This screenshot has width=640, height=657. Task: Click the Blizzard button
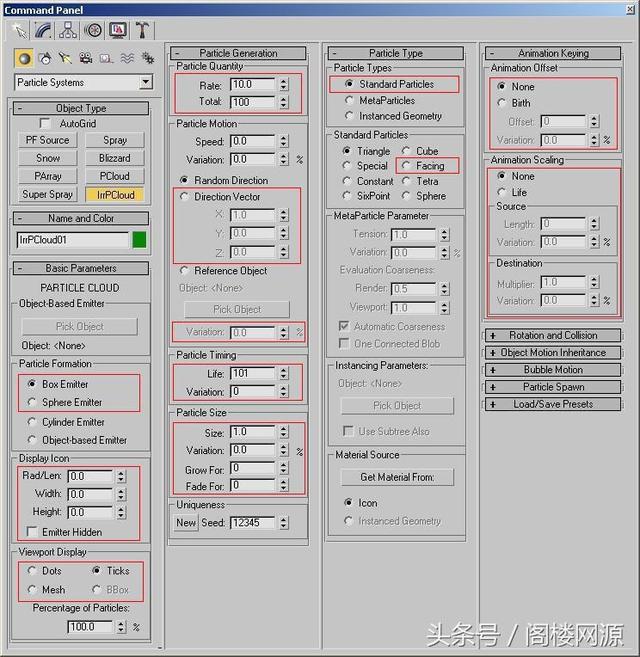point(115,158)
